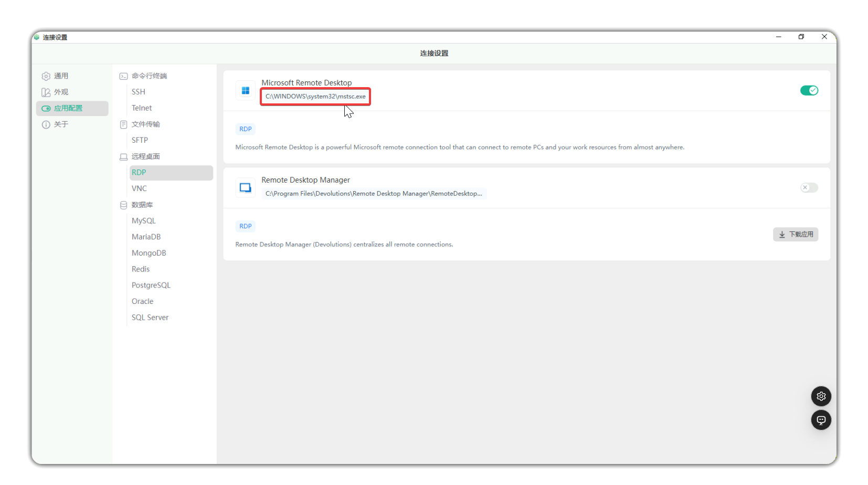Click the Remote Desktop Manager app icon

point(245,188)
